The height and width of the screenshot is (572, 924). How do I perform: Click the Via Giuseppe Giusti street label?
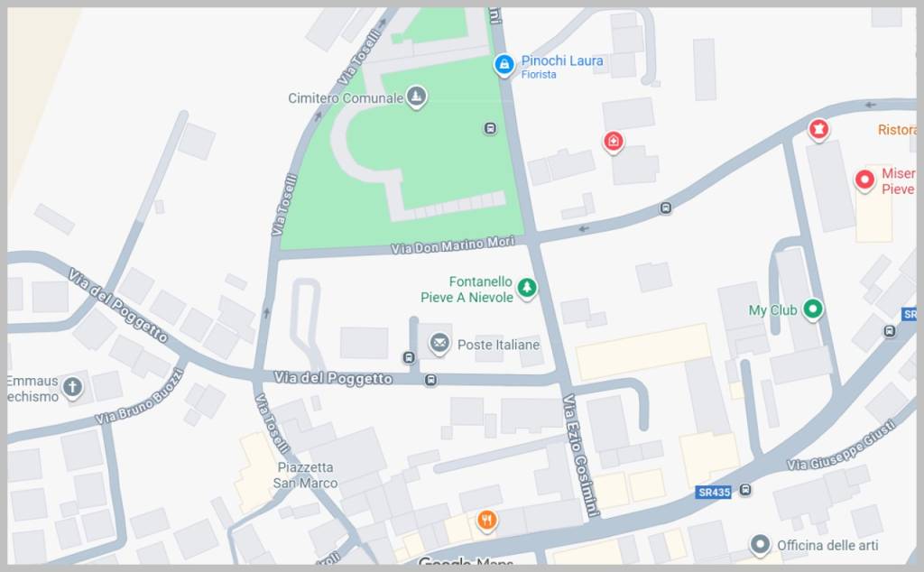click(842, 446)
